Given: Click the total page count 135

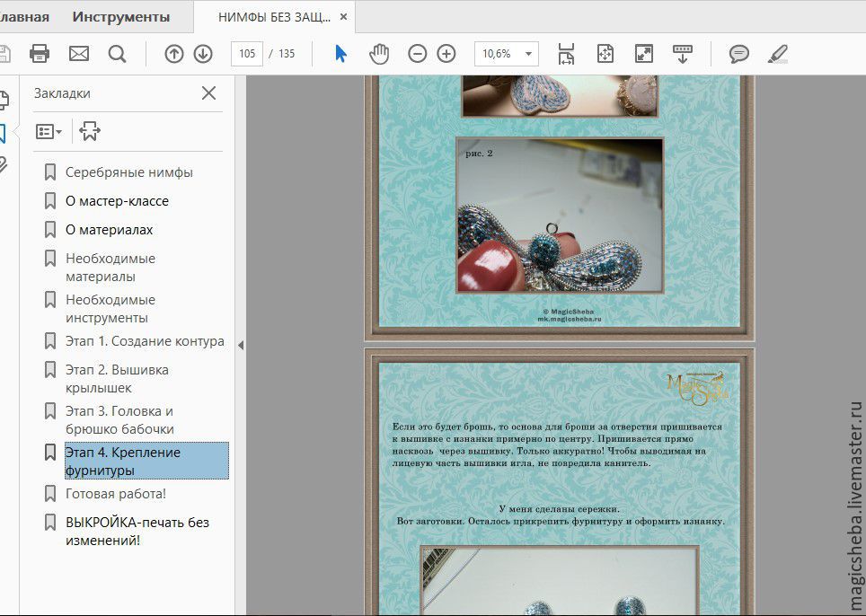Looking at the screenshot, I should (x=287, y=54).
